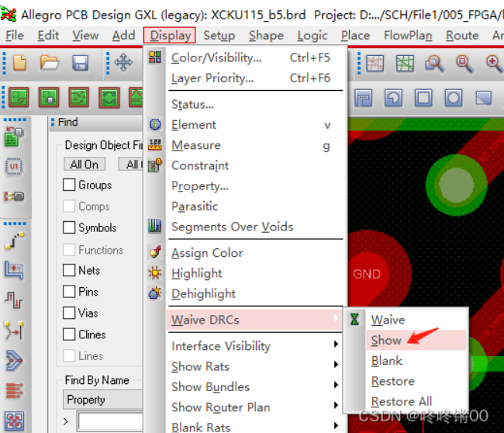Screen dimensions: 504x433
Task: Click the add connect route sidebar icon
Action: point(15,241)
